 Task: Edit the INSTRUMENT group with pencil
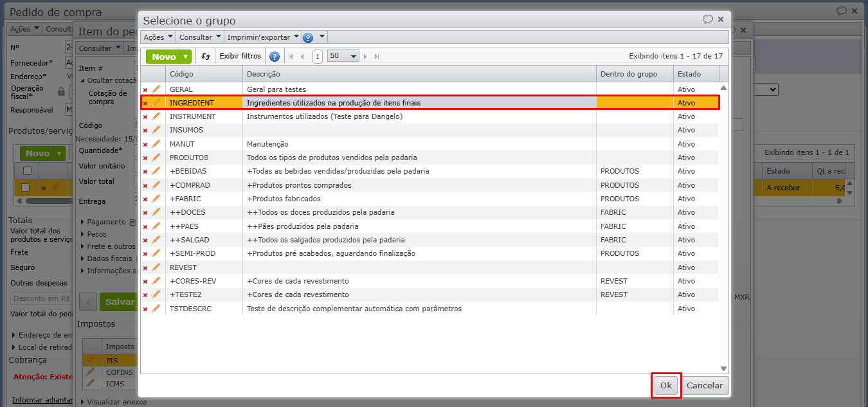point(156,116)
